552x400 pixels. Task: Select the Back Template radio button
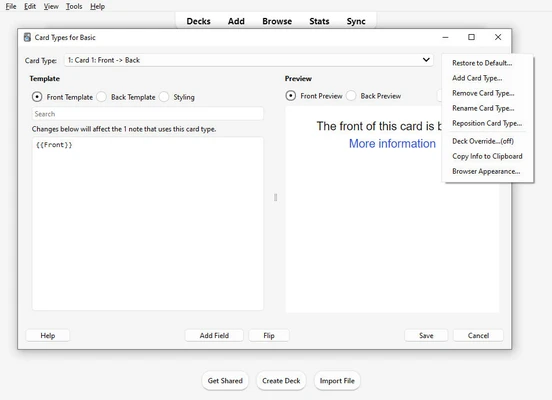[x=101, y=97]
